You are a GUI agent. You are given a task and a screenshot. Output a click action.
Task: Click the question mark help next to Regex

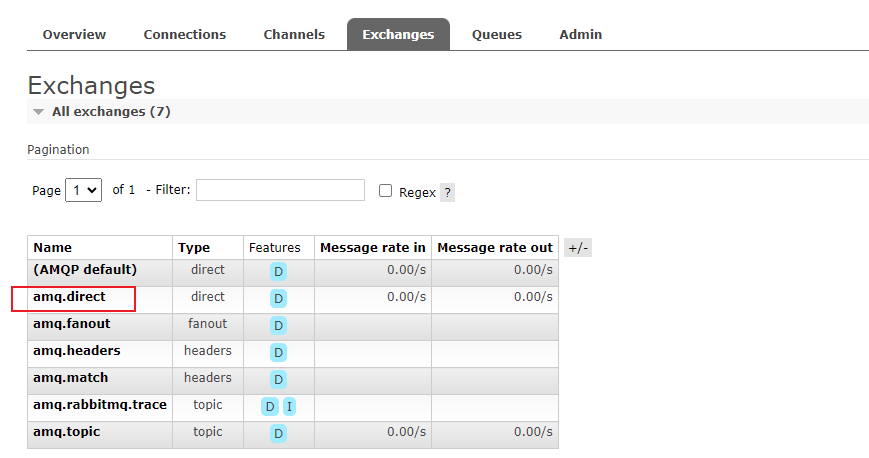click(447, 192)
